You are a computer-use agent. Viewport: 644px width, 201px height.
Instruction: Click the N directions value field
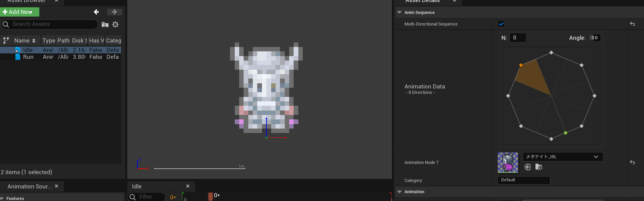(x=518, y=38)
